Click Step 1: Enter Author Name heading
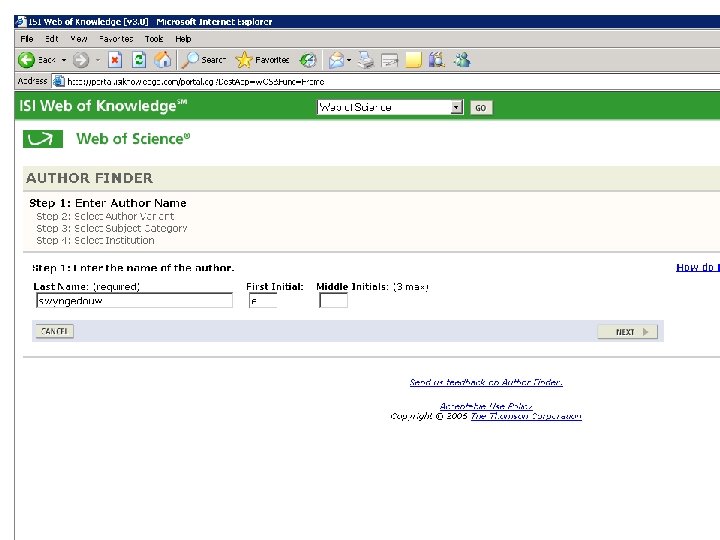This screenshot has width=720, height=540. (x=108, y=203)
